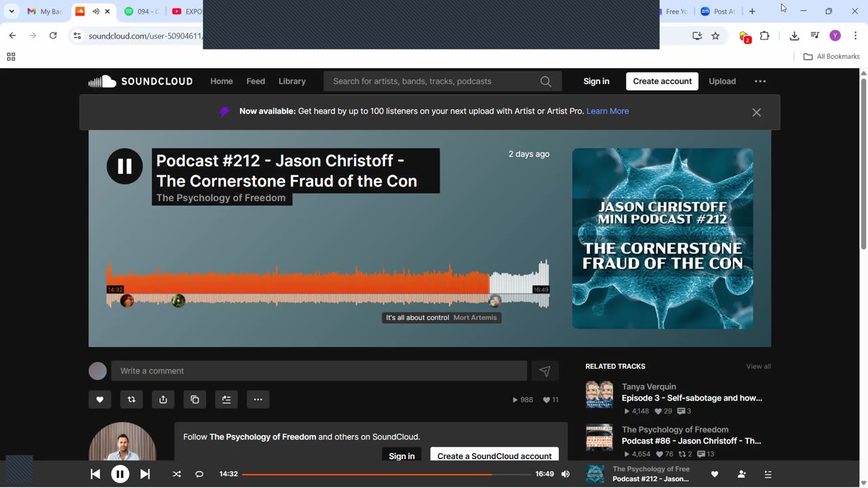The image size is (868, 488).
Task: Open the browser extensions puzzle icon
Action: click(765, 36)
